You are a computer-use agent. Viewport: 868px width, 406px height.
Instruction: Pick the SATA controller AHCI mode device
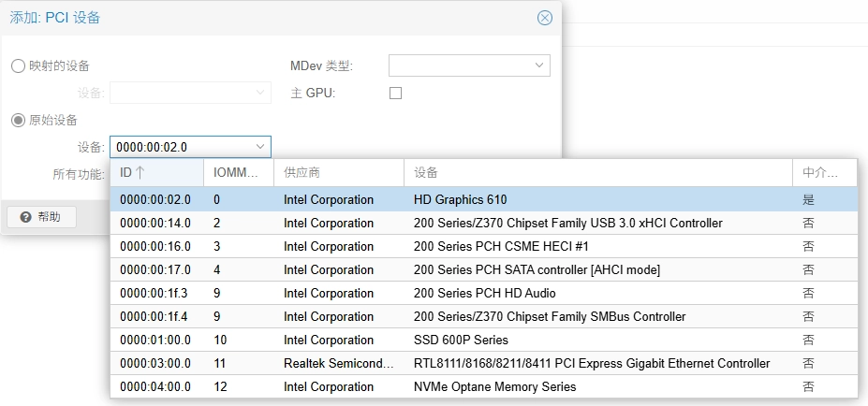pyautogui.click(x=537, y=269)
